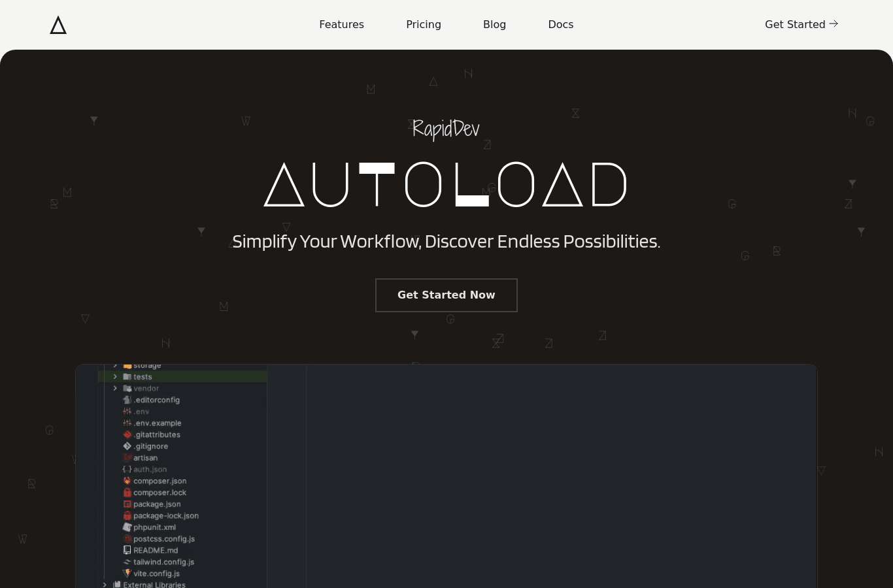The width and height of the screenshot is (893, 588).
Task: Select the README.md file name
Action: pos(156,550)
